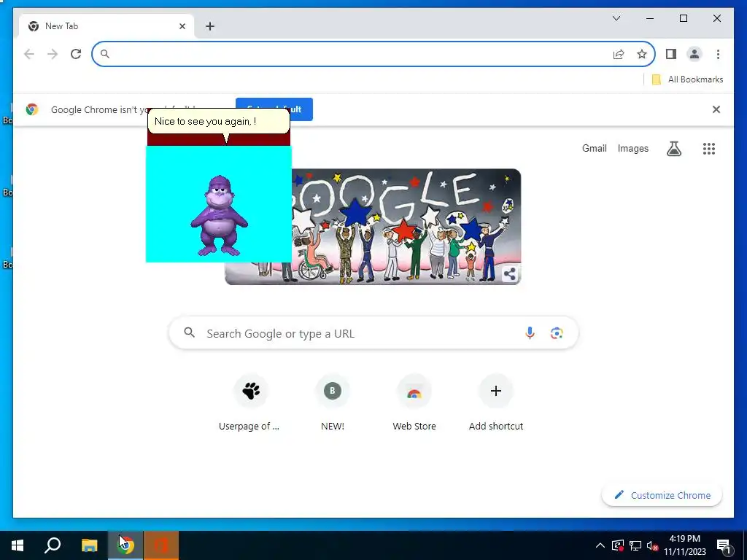Viewport: 747px width, 560px height.
Task: Start voice search with the microphone
Action: point(530,332)
